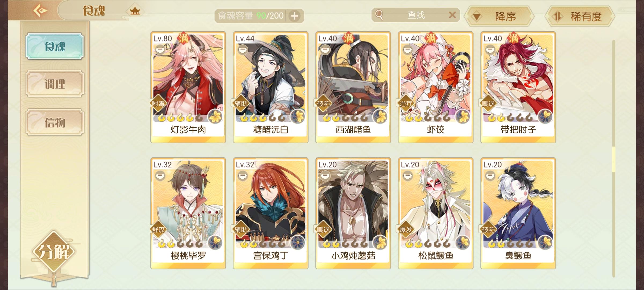The image size is (644, 290).
Task: Click inside the 查找 search field
Action: tap(416, 15)
